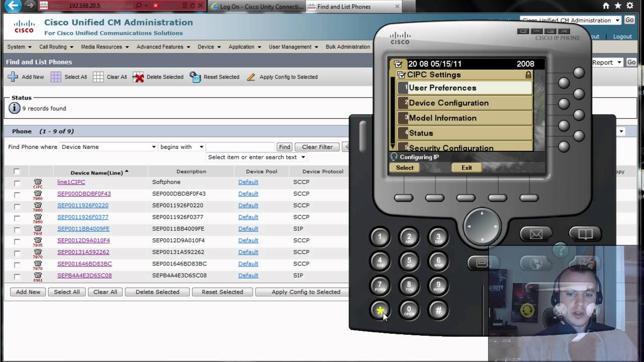The image size is (644, 362).
Task: Click the Apply Config to Selected pencil icon
Action: [x=251, y=77]
